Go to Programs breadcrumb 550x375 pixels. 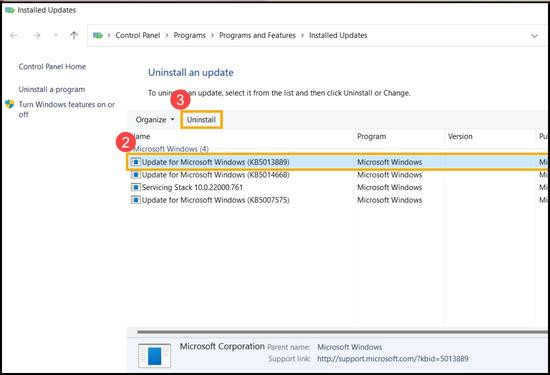(x=189, y=35)
